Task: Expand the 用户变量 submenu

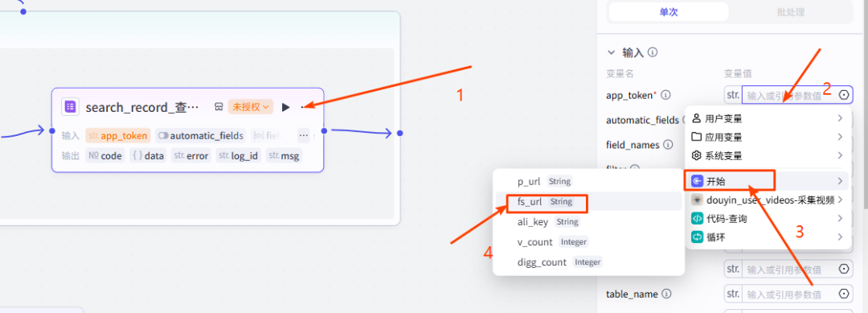Action: (x=766, y=118)
